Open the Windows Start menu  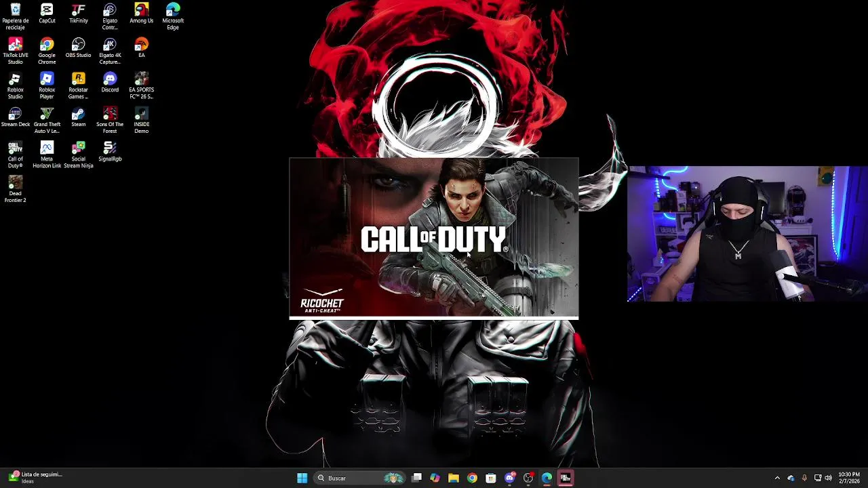(302, 478)
